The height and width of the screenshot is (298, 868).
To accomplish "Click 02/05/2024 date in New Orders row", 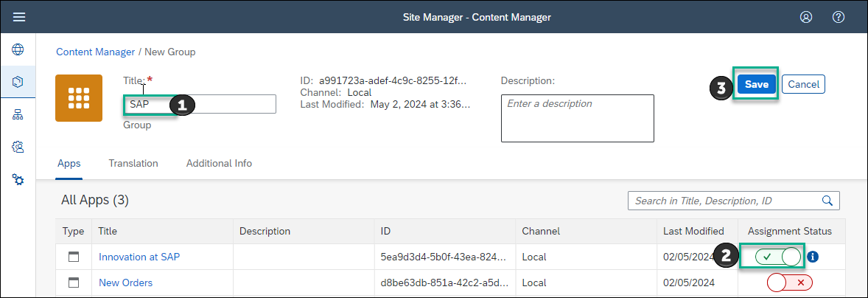I will point(689,283).
